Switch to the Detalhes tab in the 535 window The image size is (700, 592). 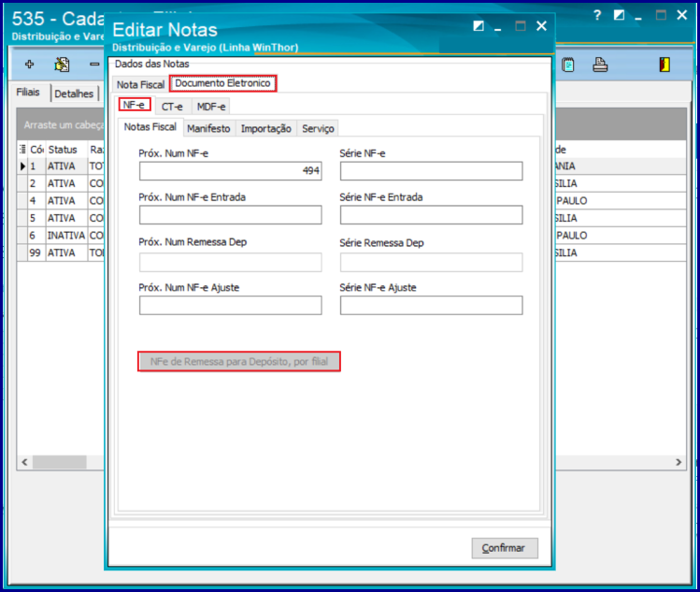click(74, 94)
